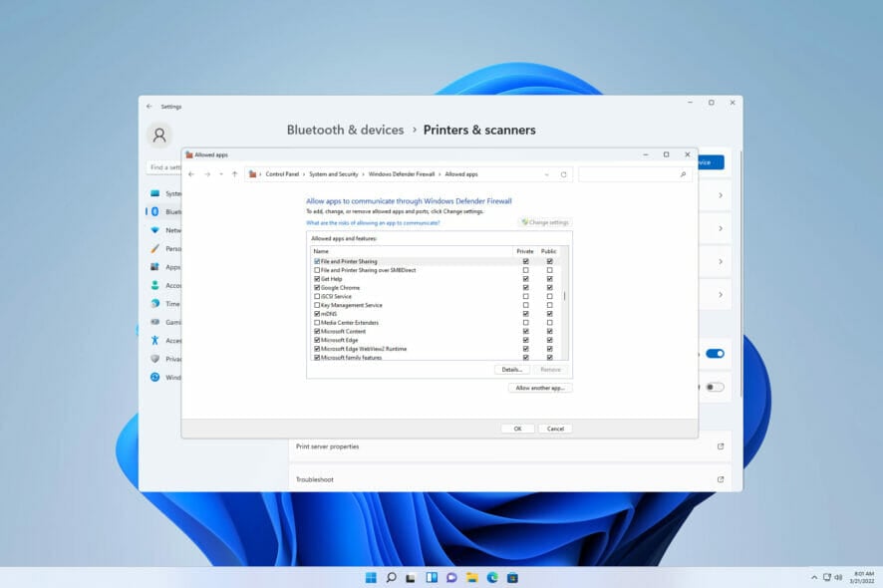Click Allow another app... button
The height and width of the screenshot is (588, 883).
pos(540,388)
